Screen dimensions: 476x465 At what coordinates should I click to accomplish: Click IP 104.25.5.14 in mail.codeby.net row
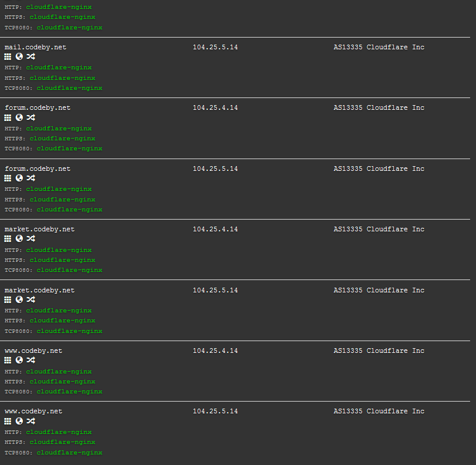(x=215, y=47)
